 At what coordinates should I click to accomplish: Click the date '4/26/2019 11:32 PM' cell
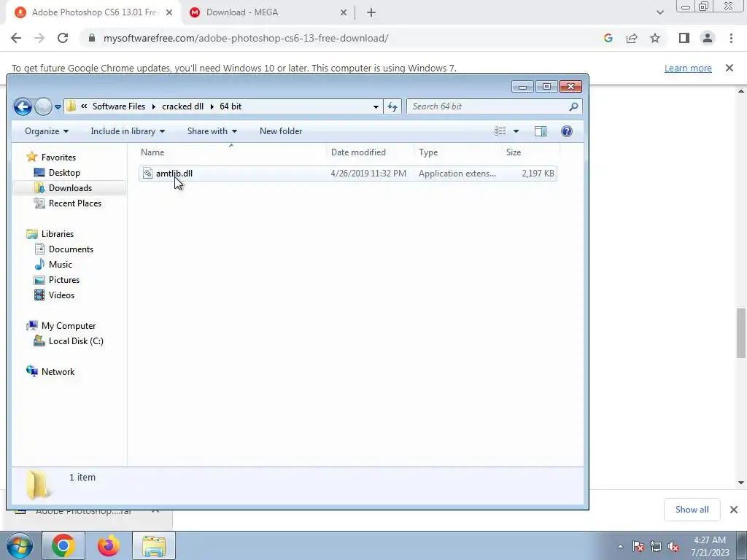click(368, 174)
